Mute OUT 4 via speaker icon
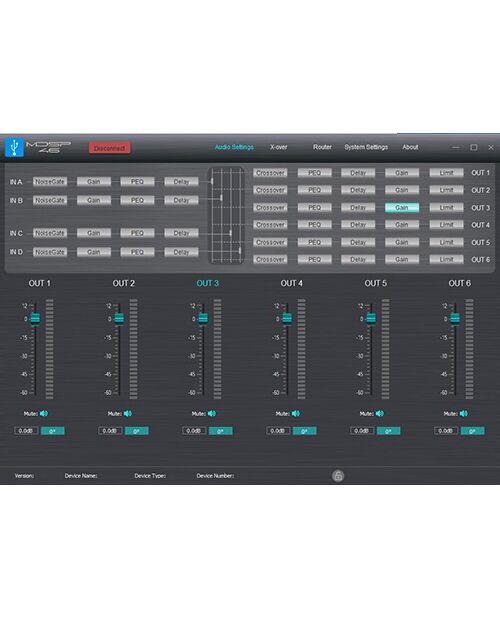The height and width of the screenshot is (618, 500). point(296,413)
